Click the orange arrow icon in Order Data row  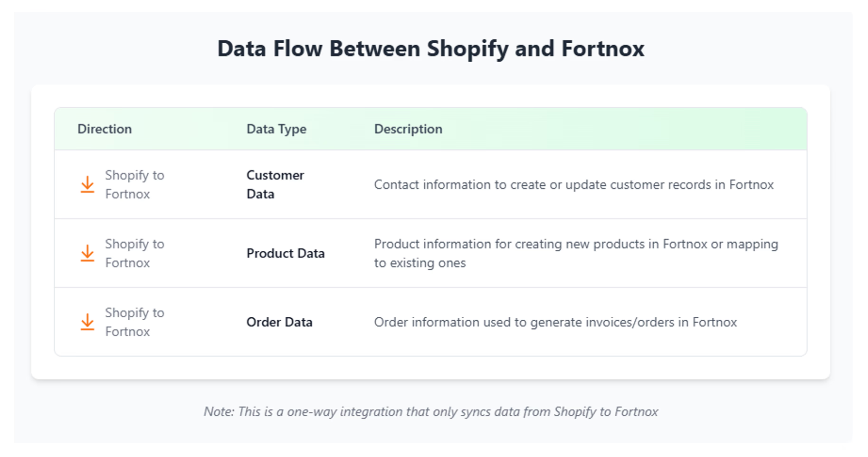87,322
